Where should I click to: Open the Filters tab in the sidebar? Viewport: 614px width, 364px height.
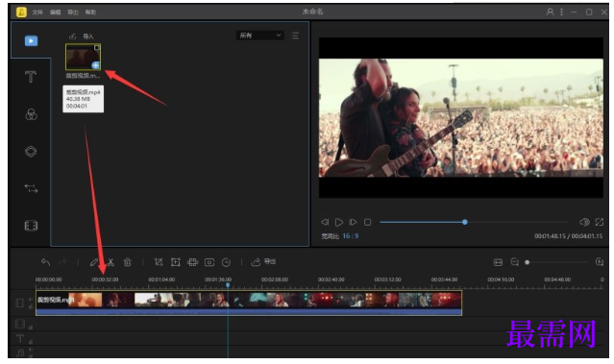32,114
